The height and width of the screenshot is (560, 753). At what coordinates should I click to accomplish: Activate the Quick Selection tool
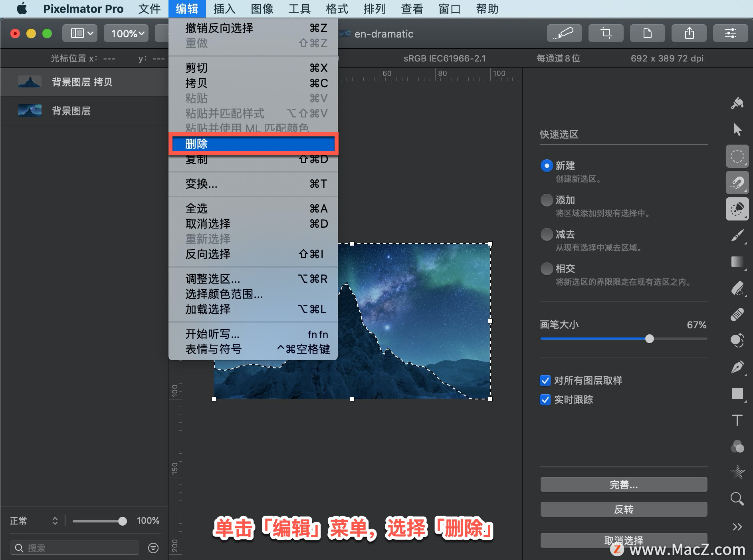[x=737, y=209]
